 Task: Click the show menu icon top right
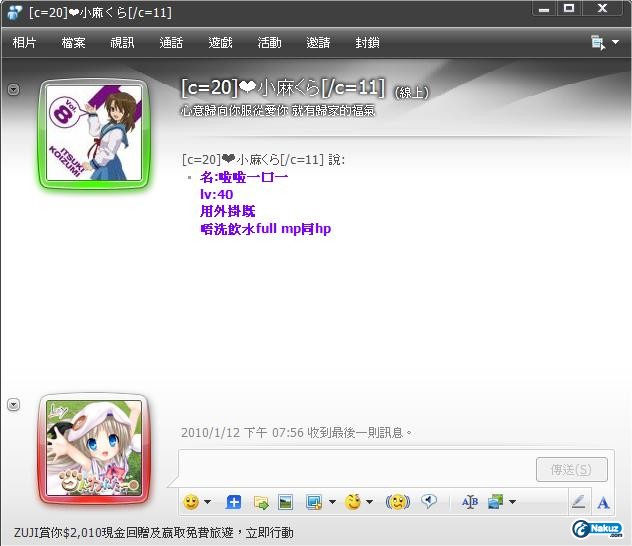click(x=598, y=42)
